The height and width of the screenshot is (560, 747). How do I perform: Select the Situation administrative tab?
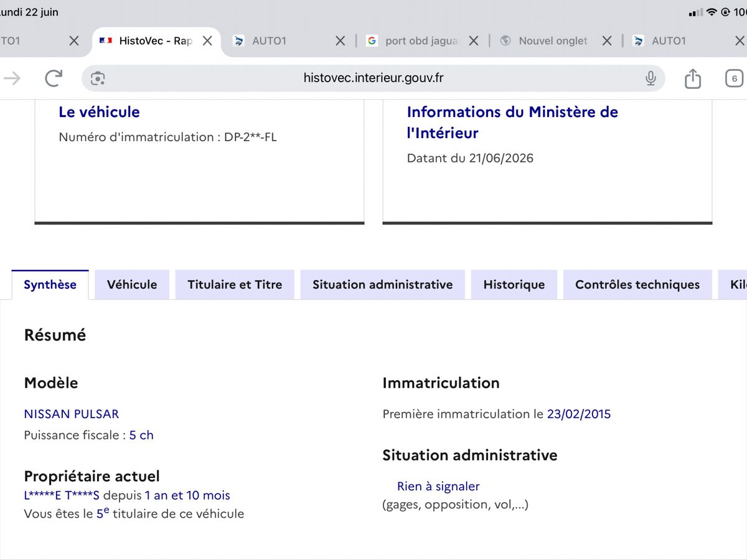[x=383, y=284]
